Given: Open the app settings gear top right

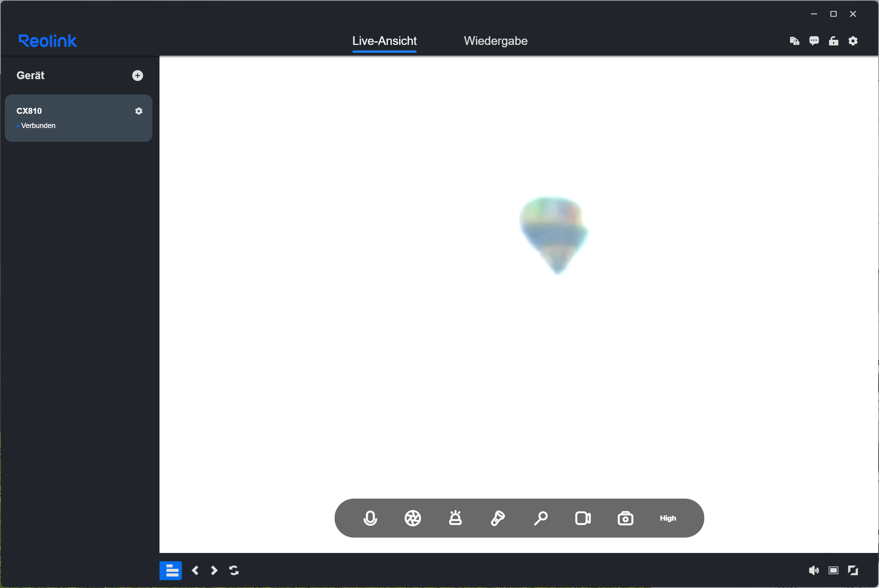Looking at the screenshot, I should pos(853,41).
